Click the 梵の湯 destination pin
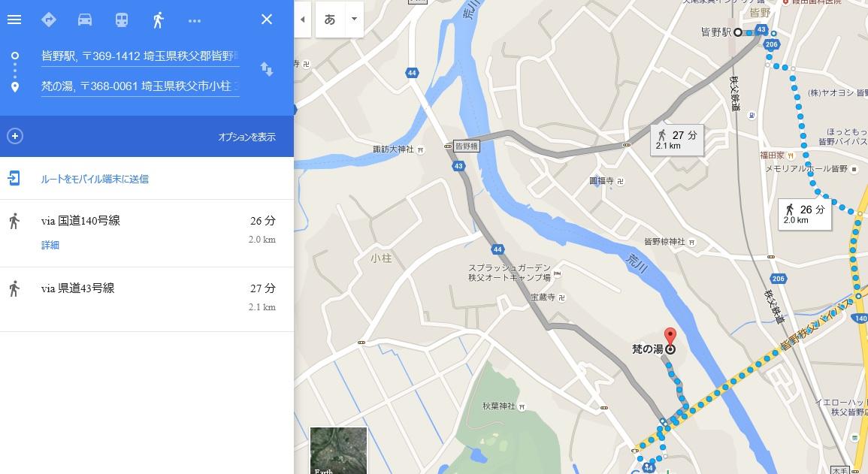Viewport: 868px width, 474px height. click(670, 337)
